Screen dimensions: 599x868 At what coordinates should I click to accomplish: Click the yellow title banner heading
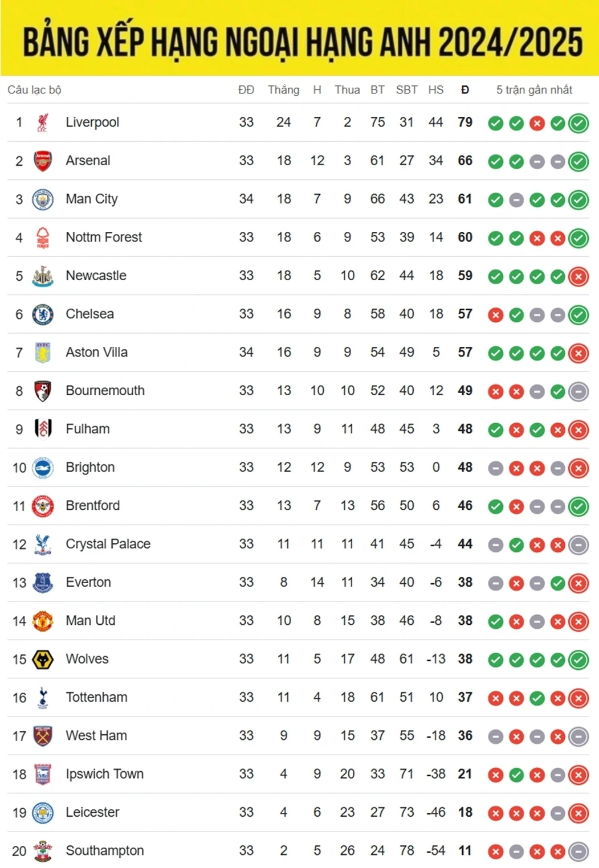pos(302,41)
